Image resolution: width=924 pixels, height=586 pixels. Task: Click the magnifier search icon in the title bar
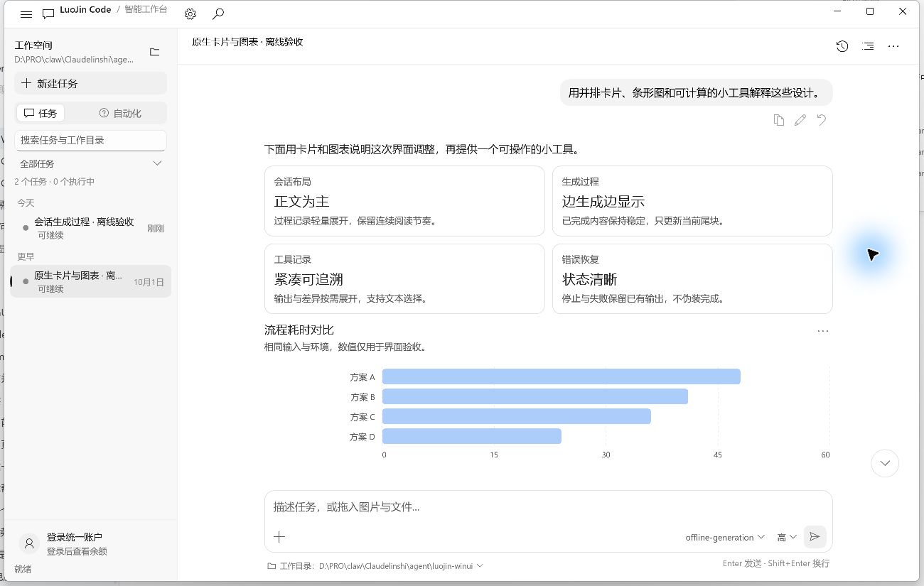click(x=218, y=14)
